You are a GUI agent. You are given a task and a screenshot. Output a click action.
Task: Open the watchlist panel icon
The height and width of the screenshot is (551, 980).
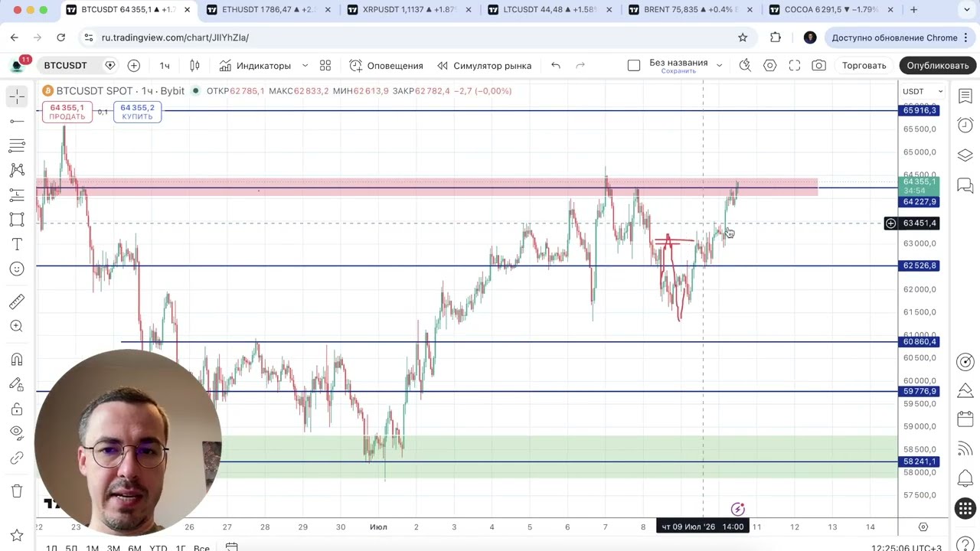(965, 96)
